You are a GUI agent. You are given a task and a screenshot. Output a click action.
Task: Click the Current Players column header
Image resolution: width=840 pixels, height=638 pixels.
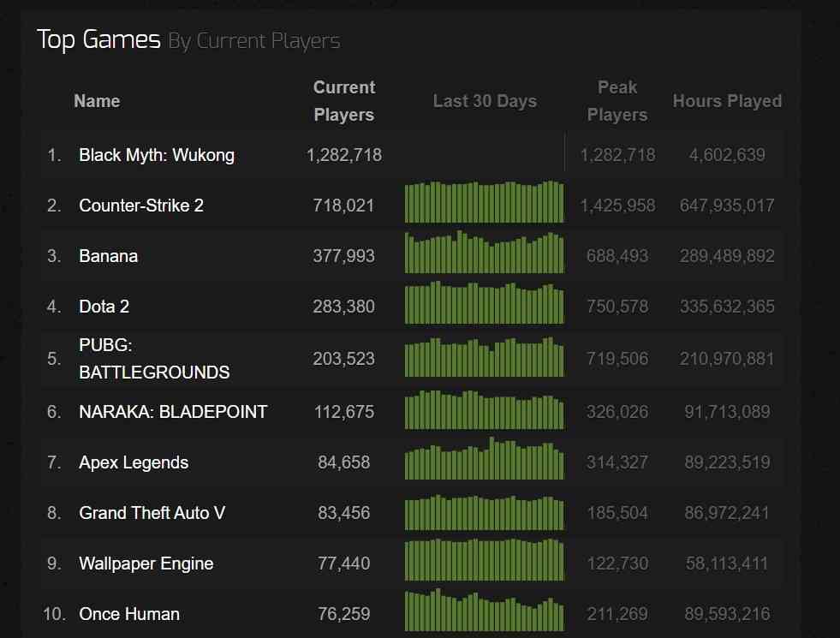pyautogui.click(x=344, y=101)
